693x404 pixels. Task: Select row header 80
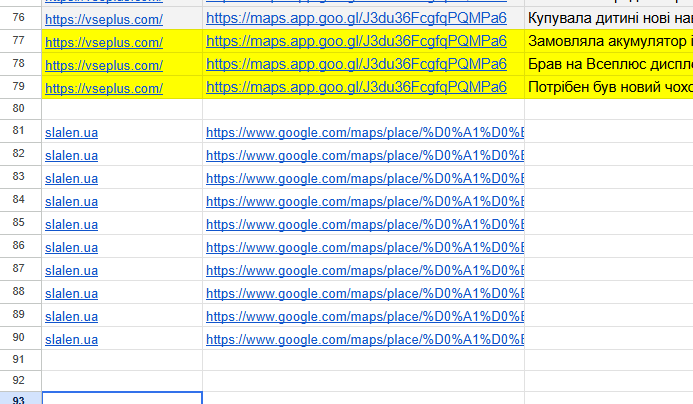coord(19,109)
